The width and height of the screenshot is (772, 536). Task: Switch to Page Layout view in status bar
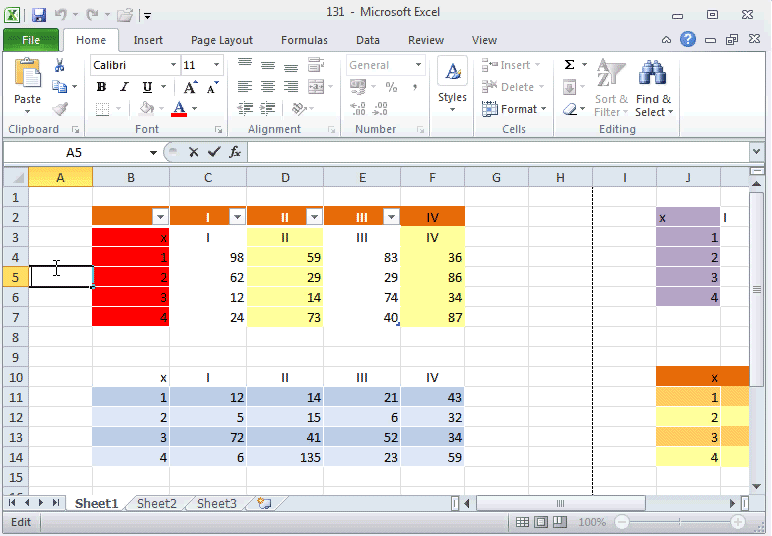tap(541, 523)
